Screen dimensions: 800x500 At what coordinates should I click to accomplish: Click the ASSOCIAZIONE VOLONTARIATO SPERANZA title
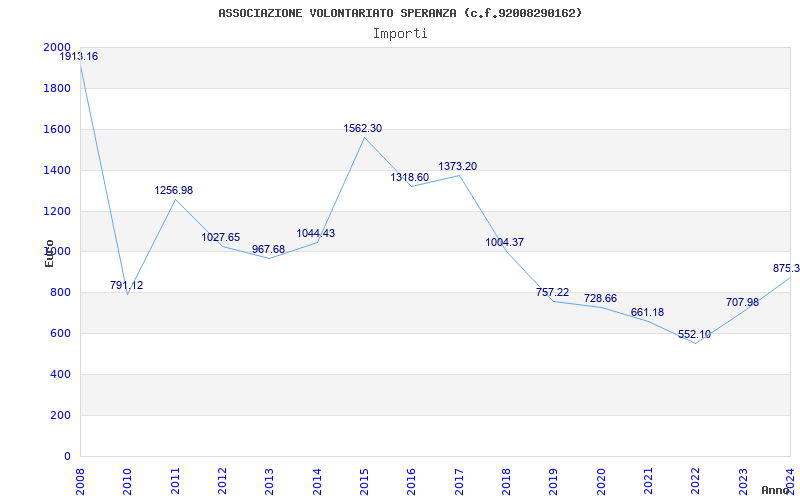337,13
